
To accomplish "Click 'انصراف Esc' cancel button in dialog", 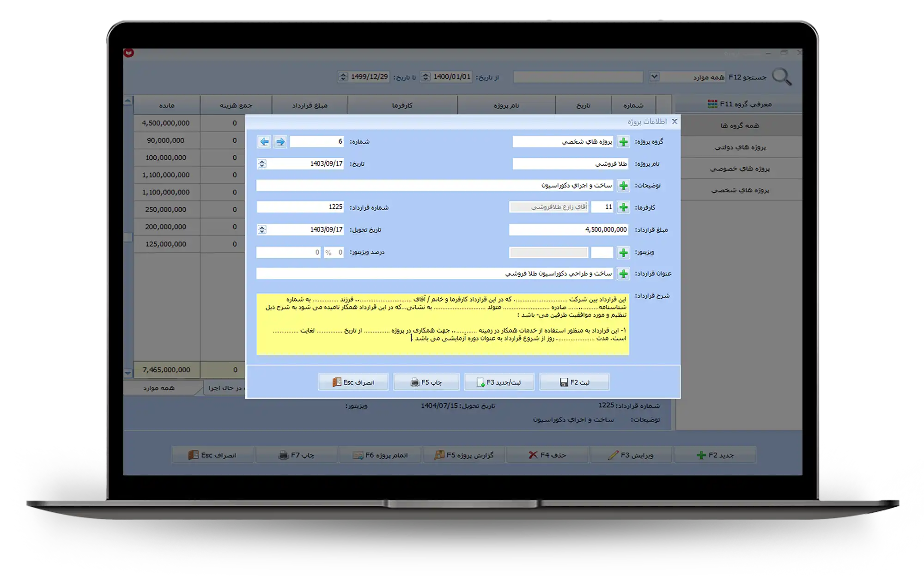I will [353, 382].
